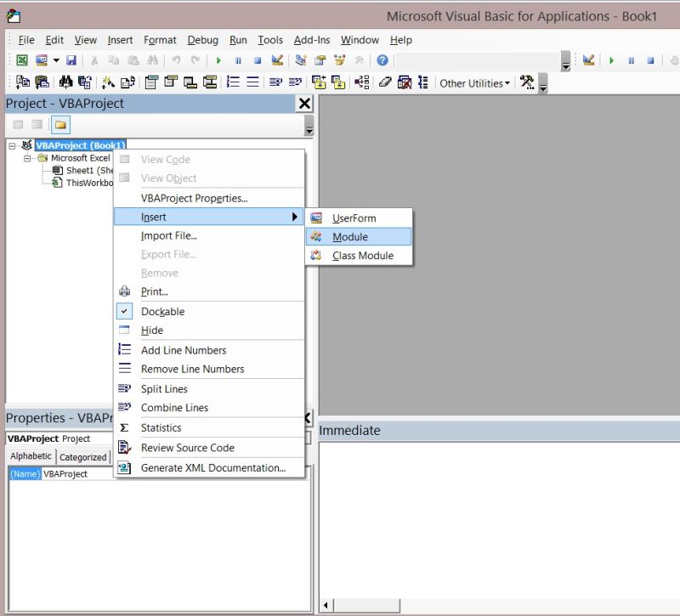This screenshot has width=680, height=616.
Task: Open Help with the question mark button
Action: (382, 59)
